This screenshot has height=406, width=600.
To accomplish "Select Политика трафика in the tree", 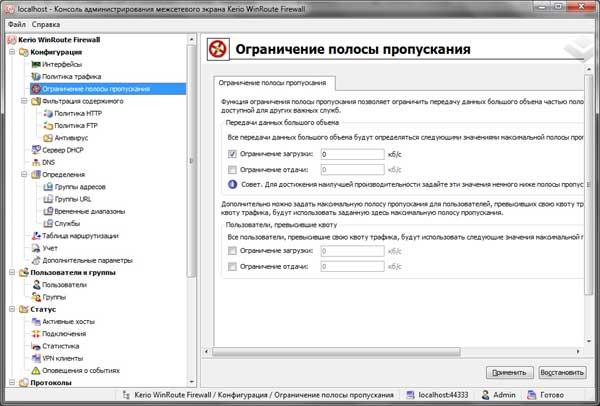I will click(x=72, y=77).
